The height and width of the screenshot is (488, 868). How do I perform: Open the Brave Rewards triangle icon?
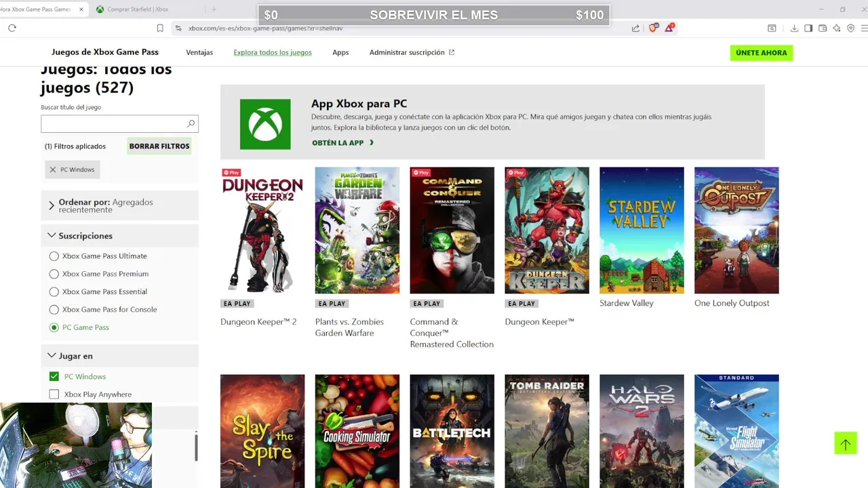pos(669,28)
